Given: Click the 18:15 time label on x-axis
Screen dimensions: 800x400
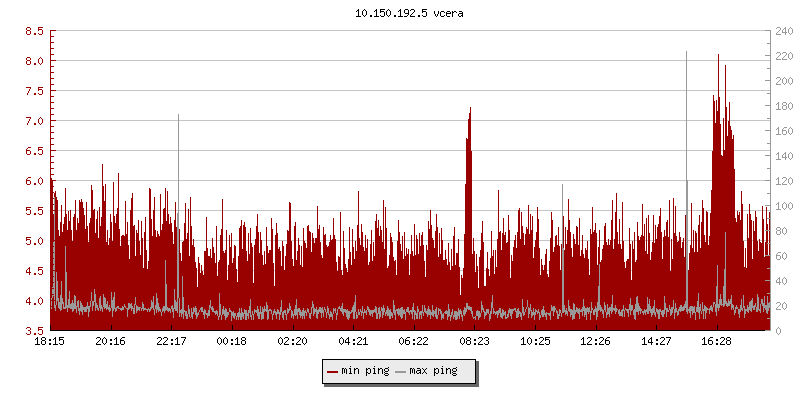Looking at the screenshot, I should 50,342.
